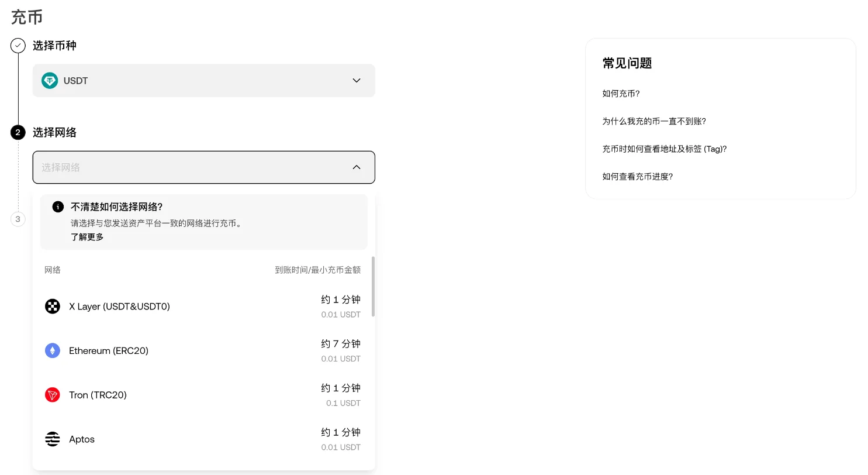868x475 pixels.
Task: Click the Ethereum network icon
Action: [53, 351]
